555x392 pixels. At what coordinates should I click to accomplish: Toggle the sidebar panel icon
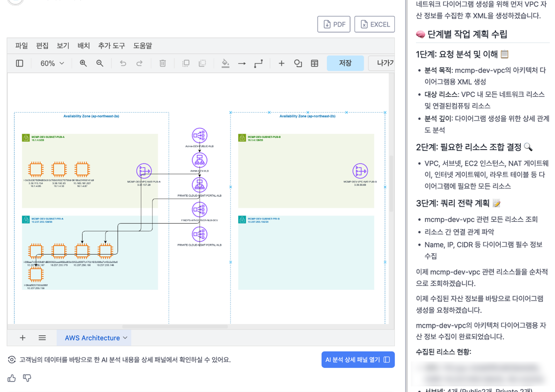point(20,63)
